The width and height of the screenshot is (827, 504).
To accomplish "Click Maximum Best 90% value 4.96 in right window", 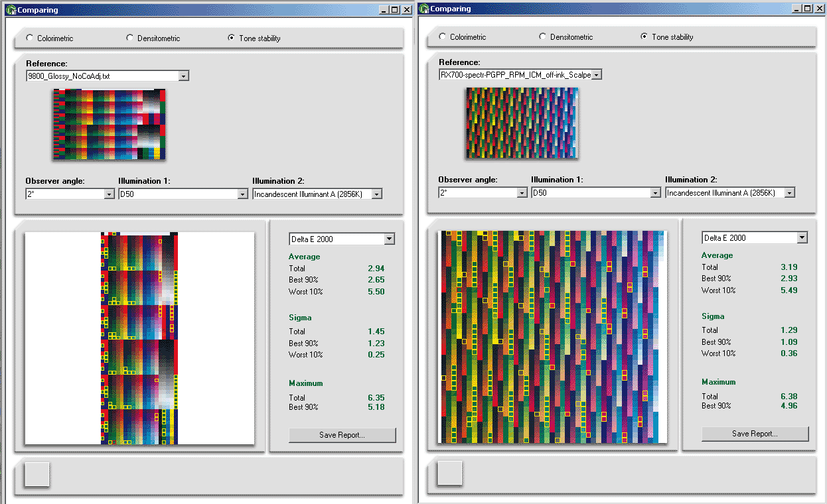I will tap(789, 406).
